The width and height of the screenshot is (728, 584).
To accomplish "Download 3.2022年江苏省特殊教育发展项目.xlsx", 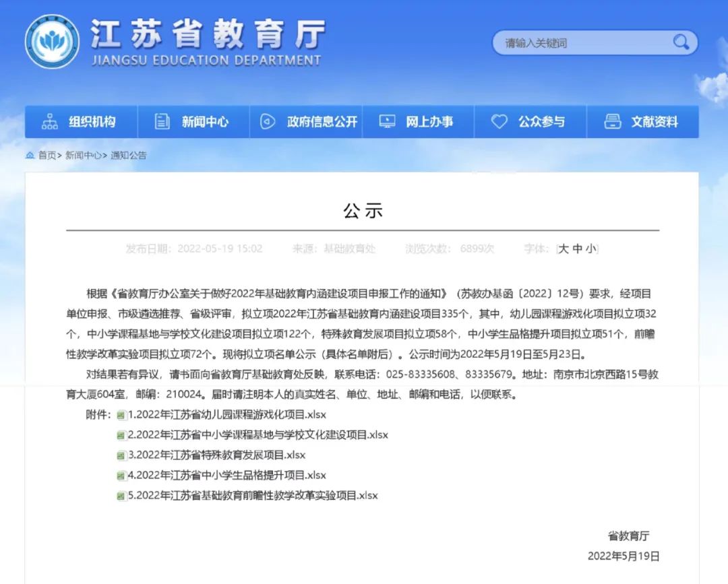I will (x=217, y=455).
